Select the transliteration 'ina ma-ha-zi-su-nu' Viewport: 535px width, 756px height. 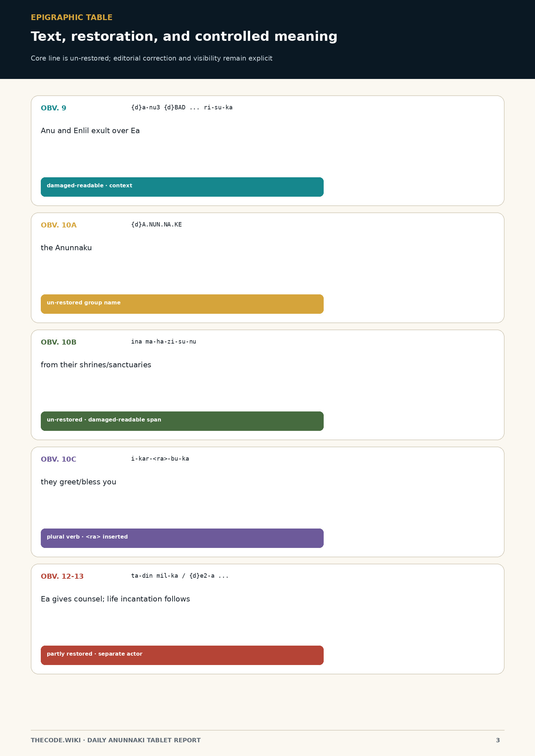[164, 342]
